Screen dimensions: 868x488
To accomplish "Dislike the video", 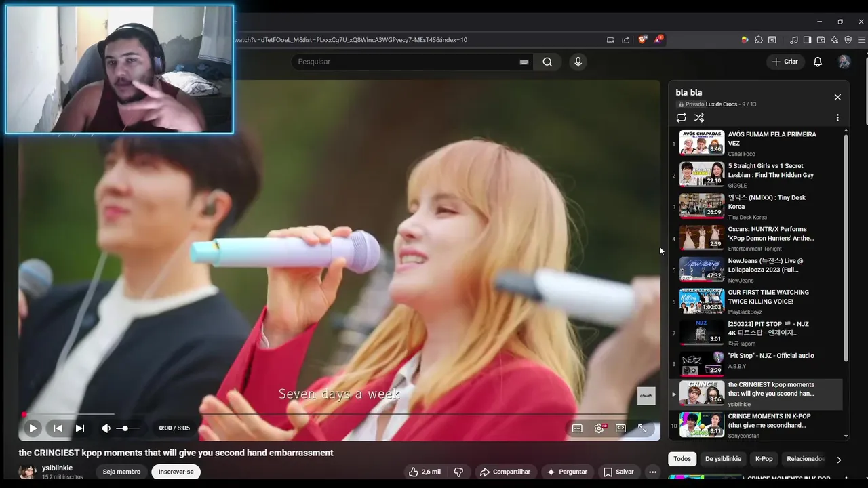I will click(x=458, y=472).
